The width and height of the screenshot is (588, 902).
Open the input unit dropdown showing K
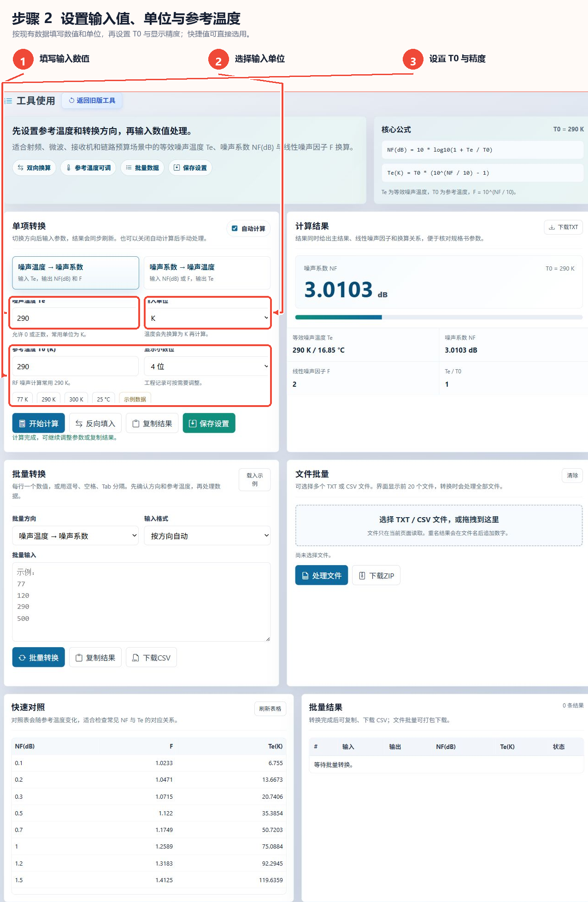coord(207,318)
